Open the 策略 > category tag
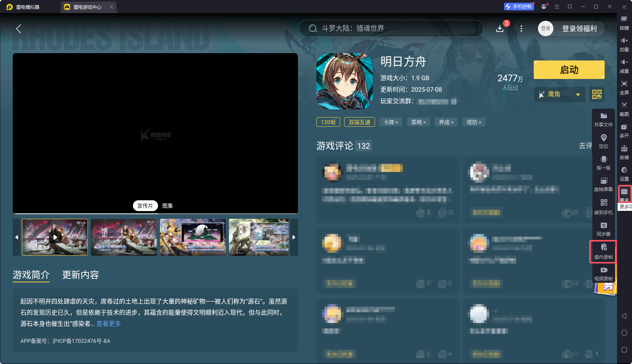The image size is (632, 364). coord(419,122)
